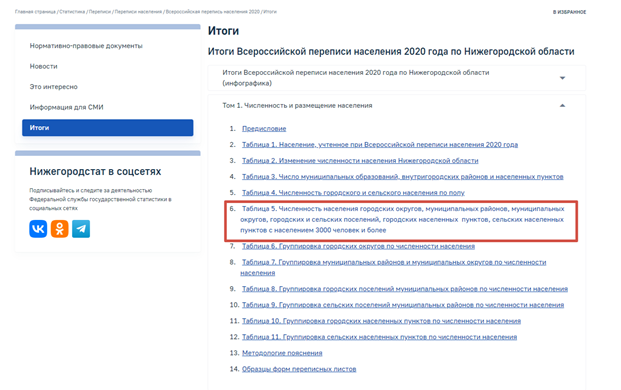Collapse the Том 1 section chevron
Screen dimensions: 621x390
click(562, 106)
